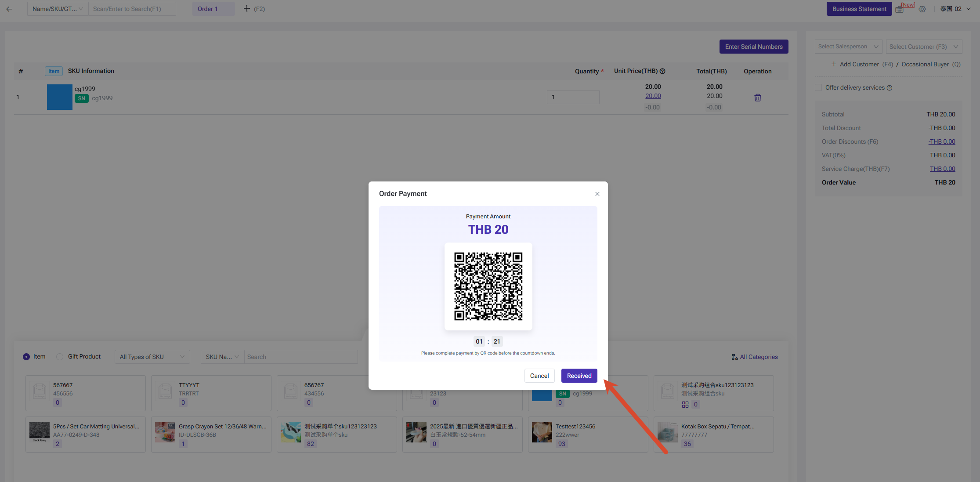Click the cg1999 blue product thumbnail
The height and width of the screenshot is (482, 980).
(60, 97)
